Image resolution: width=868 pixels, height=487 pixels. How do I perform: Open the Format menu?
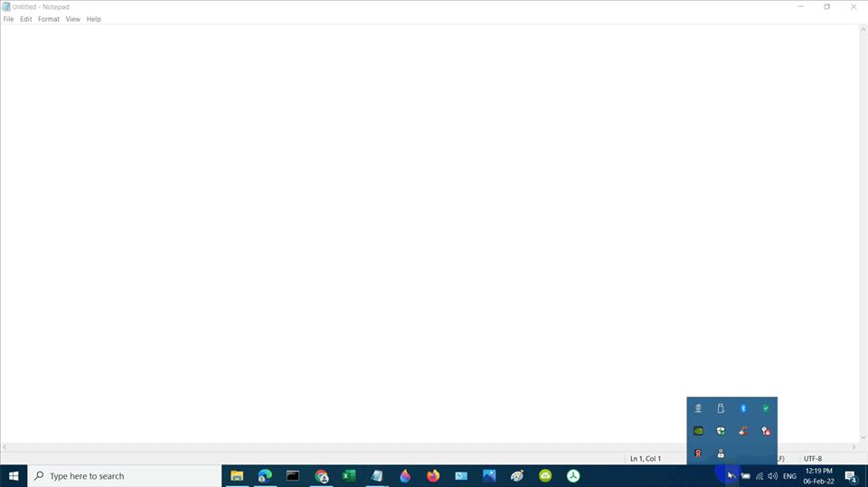pos(49,19)
